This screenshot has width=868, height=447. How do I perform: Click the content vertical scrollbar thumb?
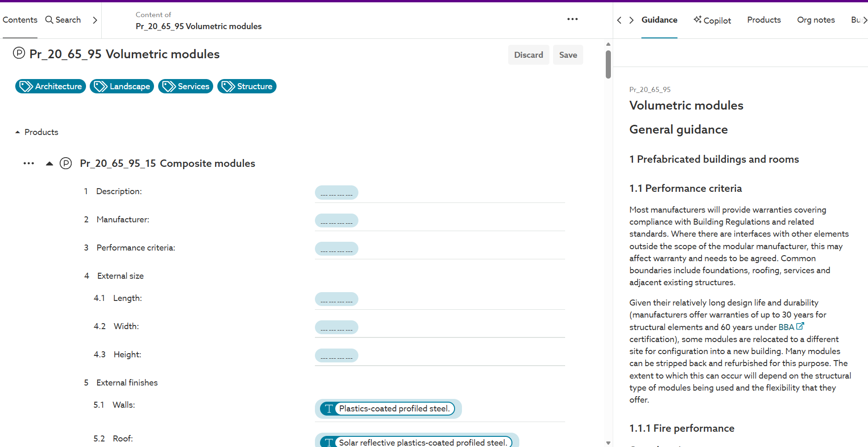click(x=608, y=65)
